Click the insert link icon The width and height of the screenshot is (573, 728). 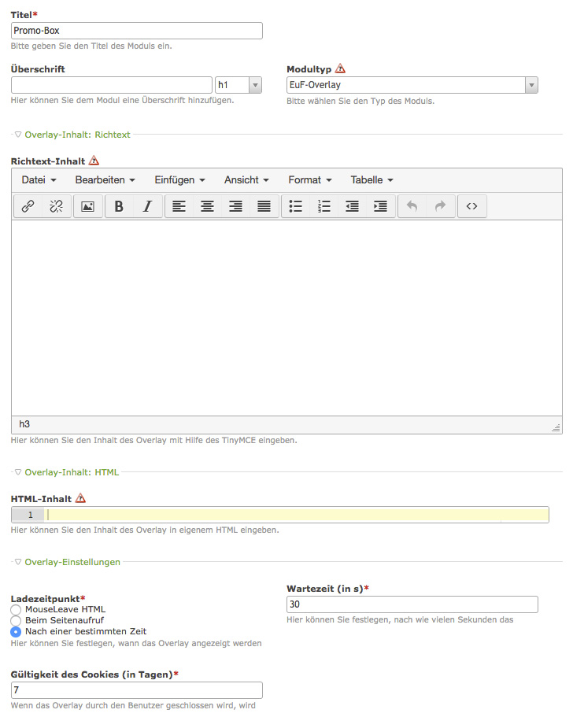pyautogui.click(x=28, y=206)
